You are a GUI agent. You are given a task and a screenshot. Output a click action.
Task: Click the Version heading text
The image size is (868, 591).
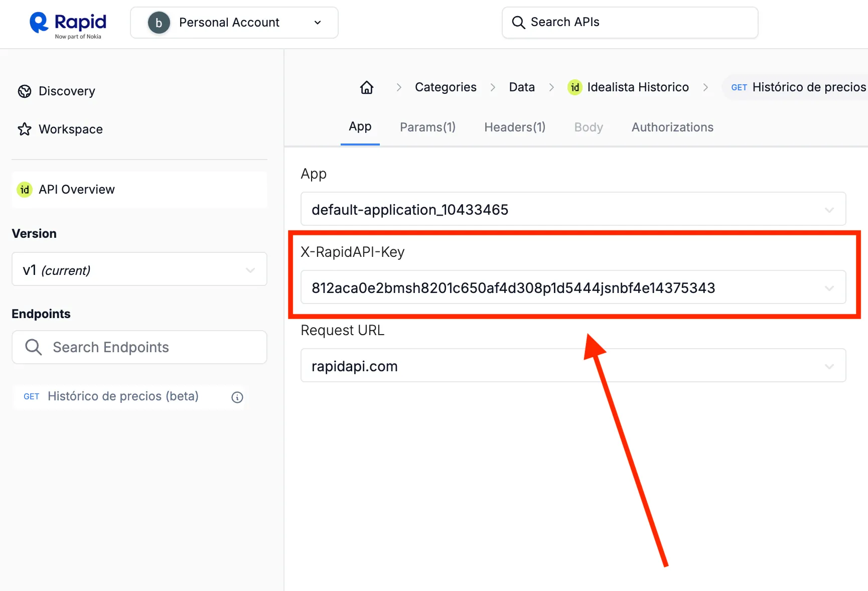pyautogui.click(x=34, y=234)
